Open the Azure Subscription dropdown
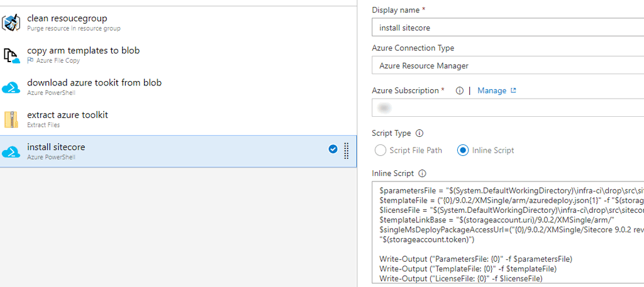644x287 pixels. [508, 108]
